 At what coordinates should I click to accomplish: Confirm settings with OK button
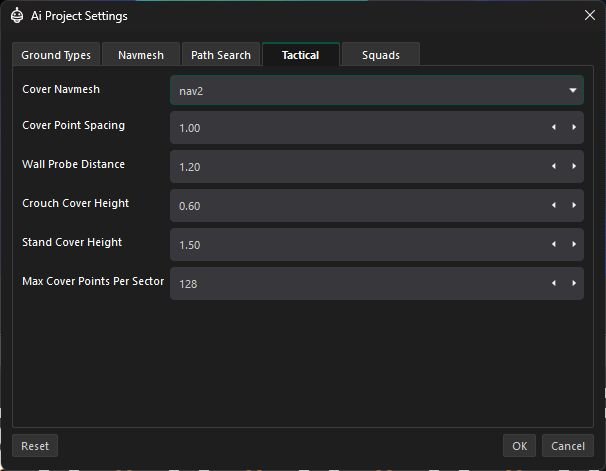519,446
